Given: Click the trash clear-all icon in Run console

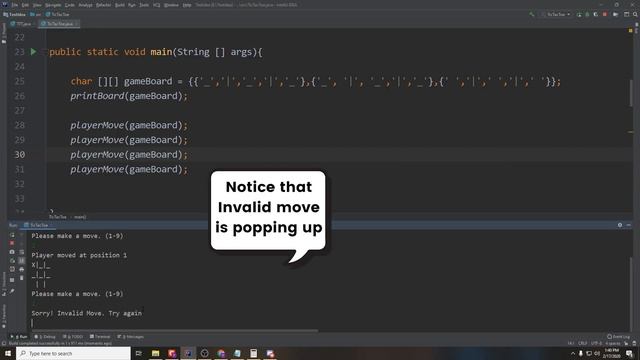Looking at the screenshot, I should [x=22, y=278].
